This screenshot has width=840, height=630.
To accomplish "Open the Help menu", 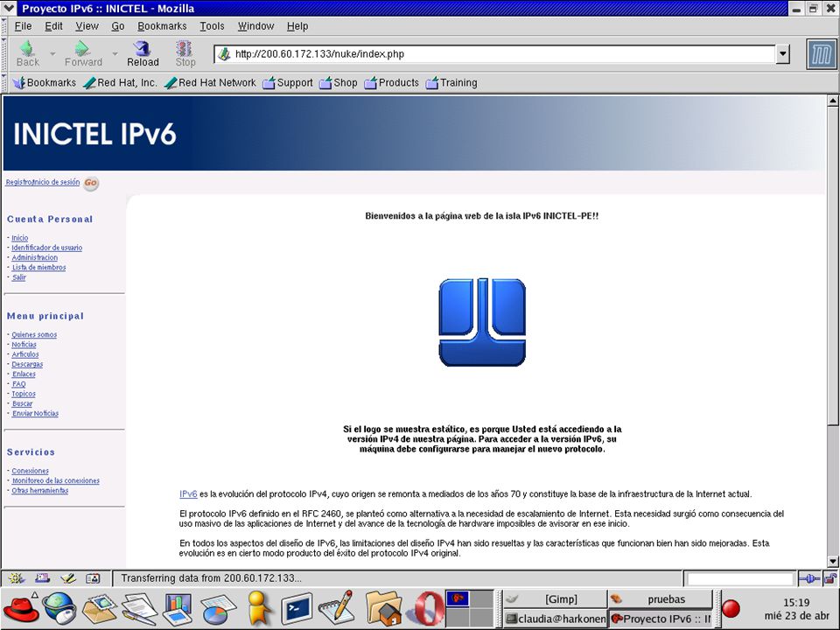I will (x=297, y=25).
